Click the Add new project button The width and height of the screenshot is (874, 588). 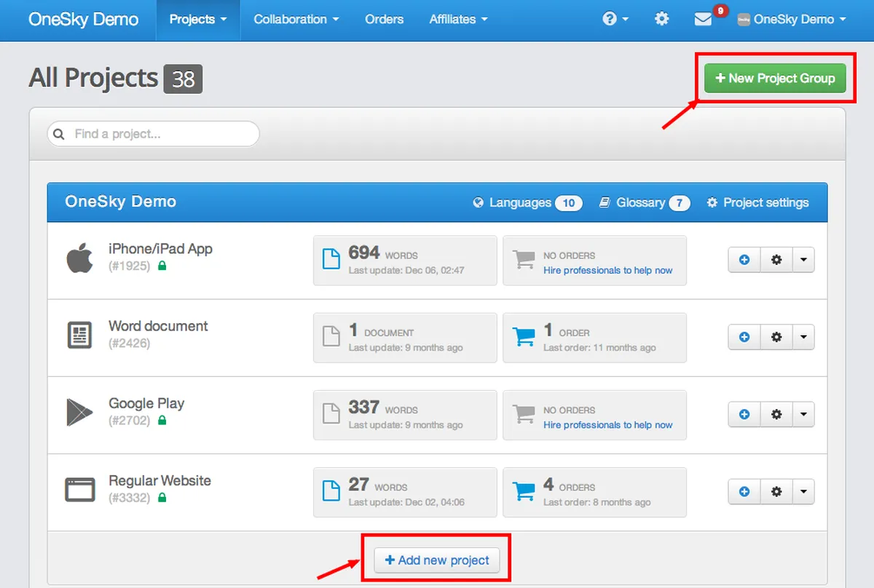(437, 560)
